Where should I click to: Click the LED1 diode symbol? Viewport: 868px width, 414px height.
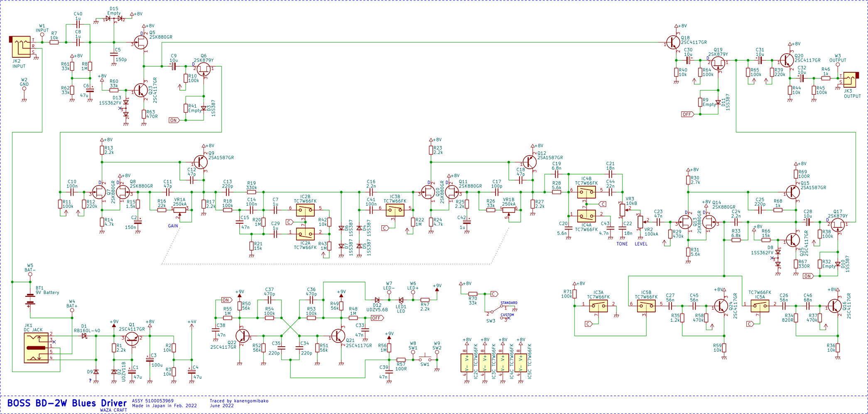coord(401,300)
